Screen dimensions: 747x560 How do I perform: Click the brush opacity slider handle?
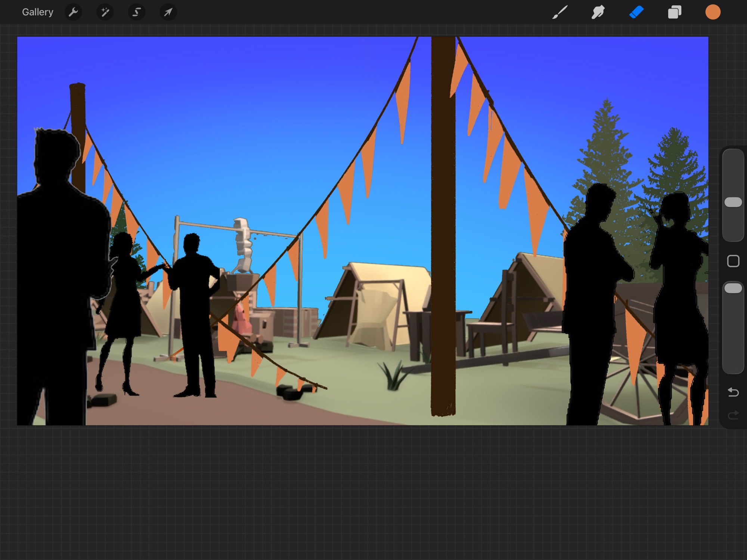tap(733, 288)
